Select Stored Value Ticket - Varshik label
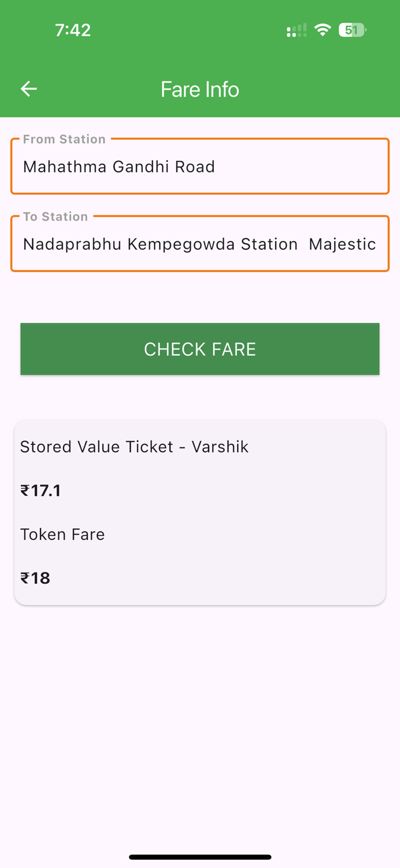This screenshot has width=400, height=868. point(134,447)
